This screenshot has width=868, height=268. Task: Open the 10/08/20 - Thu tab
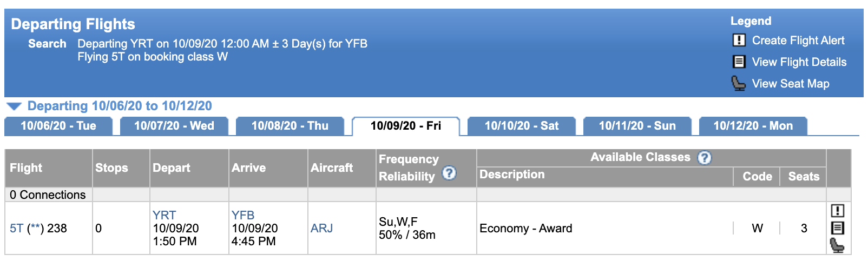[x=290, y=126]
